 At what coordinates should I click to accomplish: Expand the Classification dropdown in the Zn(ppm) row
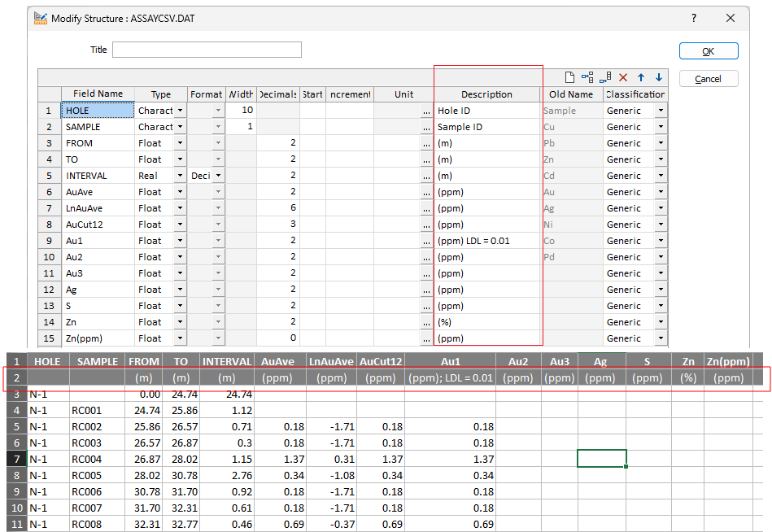[661, 338]
